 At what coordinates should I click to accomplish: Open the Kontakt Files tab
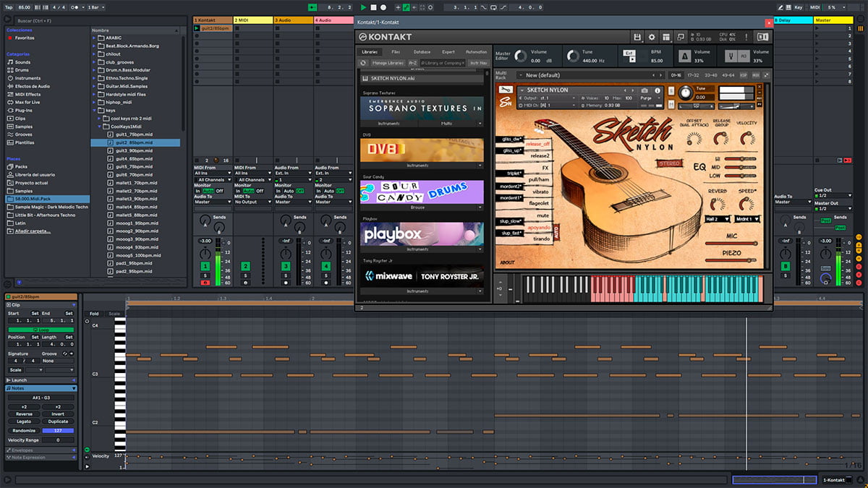[396, 52]
